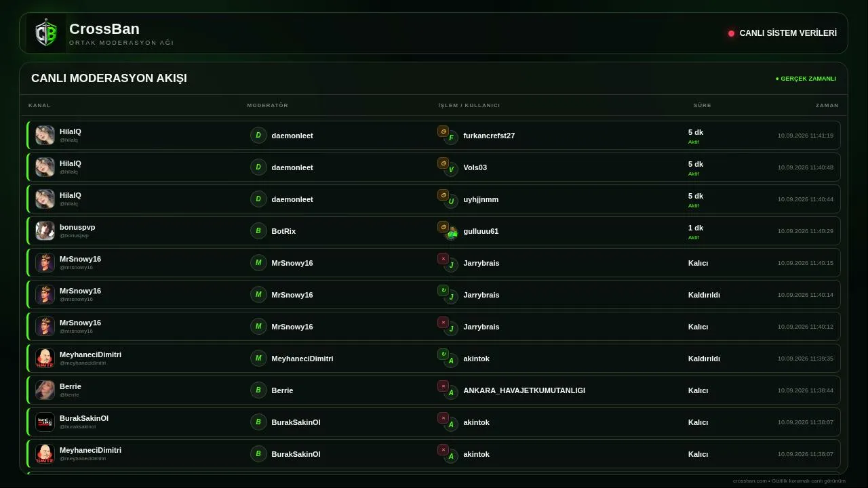Click the HilalQ channel avatar in first row

pyautogui.click(x=45, y=136)
